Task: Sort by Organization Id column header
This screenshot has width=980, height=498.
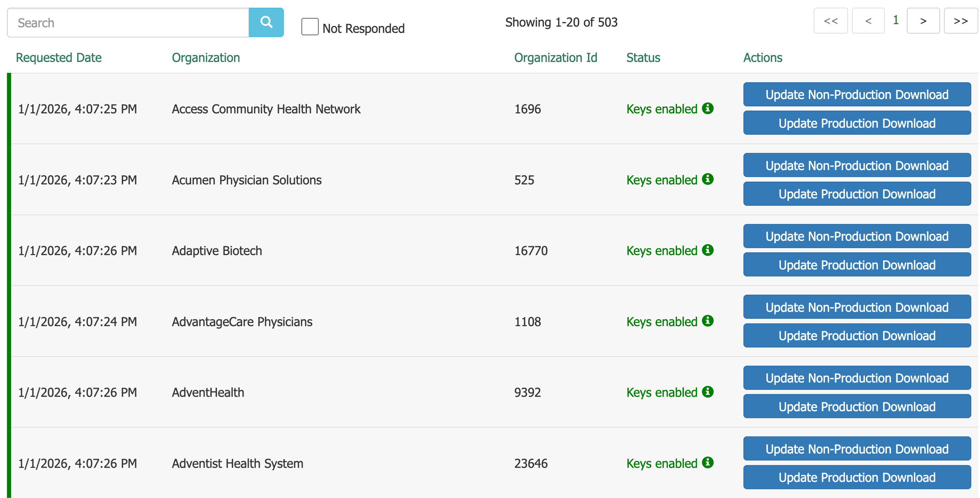Action: pyautogui.click(x=555, y=57)
